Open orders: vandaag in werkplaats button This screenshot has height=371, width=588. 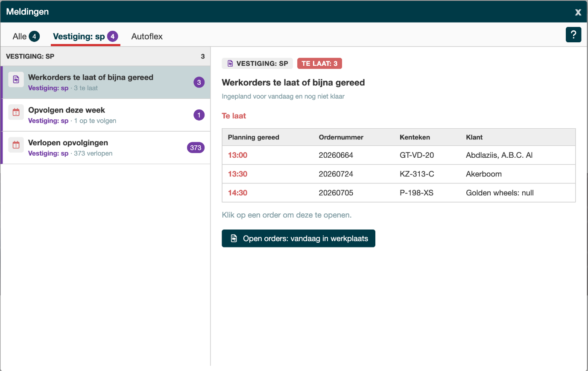(x=298, y=238)
